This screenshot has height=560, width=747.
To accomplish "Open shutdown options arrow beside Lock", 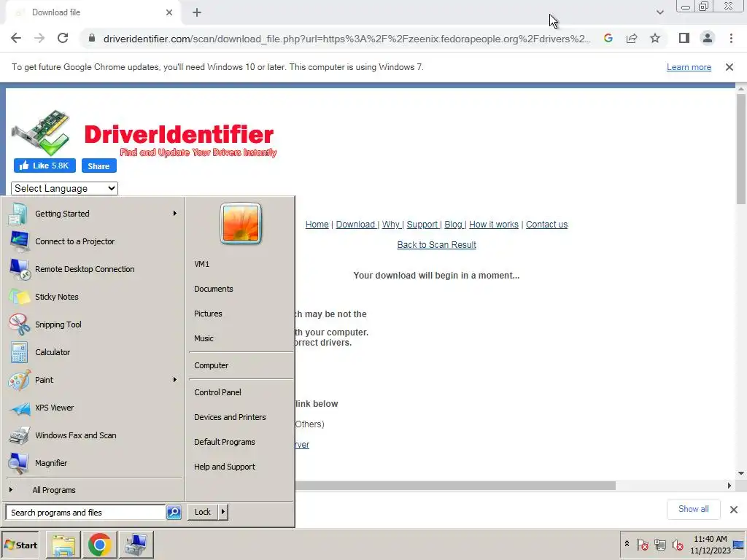I will [x=223, y=513].
